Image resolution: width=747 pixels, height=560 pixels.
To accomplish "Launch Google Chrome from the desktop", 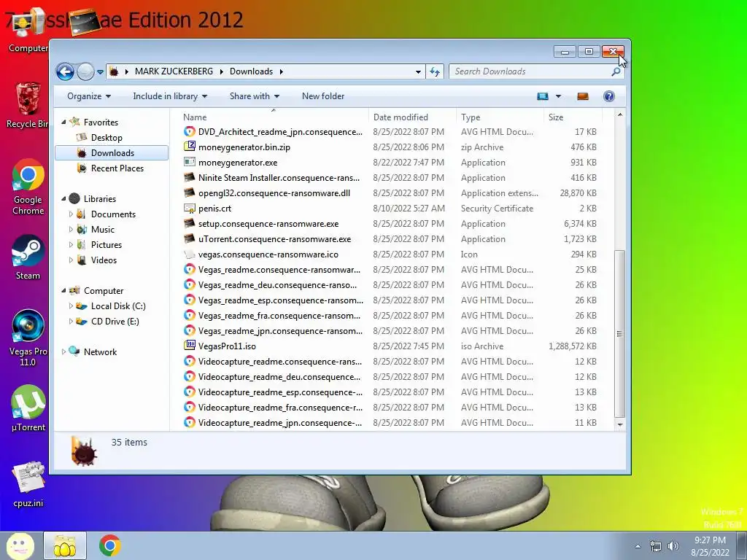I will [28, 187].
